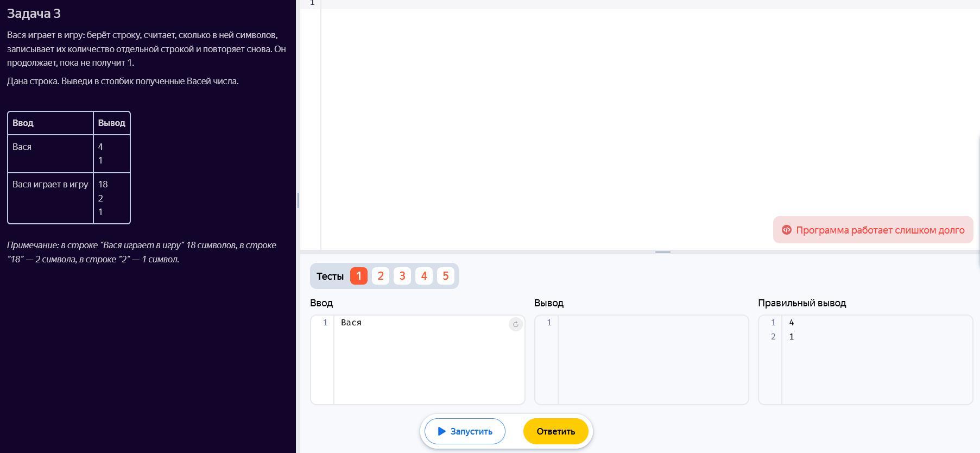Select test 1 tab
980x453 pixels.
tap(358, 276)
